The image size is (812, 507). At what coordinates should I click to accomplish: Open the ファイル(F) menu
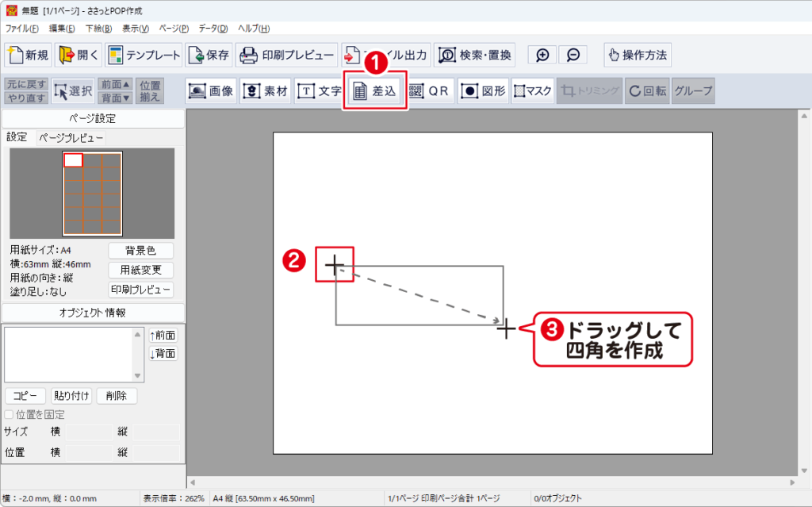pyautogui.click(x=22, y=29)
